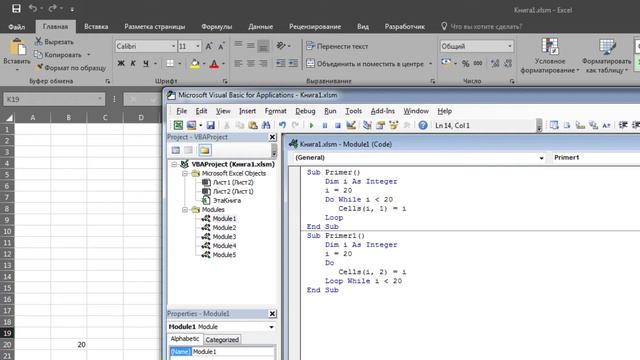The image size is (640, 360).
Task: Apply red font color
Action: [x=214, y=64]
